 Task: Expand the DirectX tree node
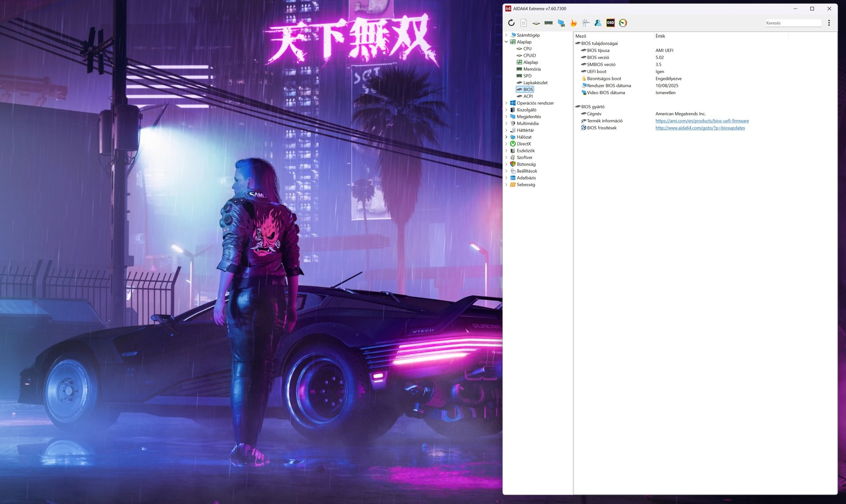point(506,144)
